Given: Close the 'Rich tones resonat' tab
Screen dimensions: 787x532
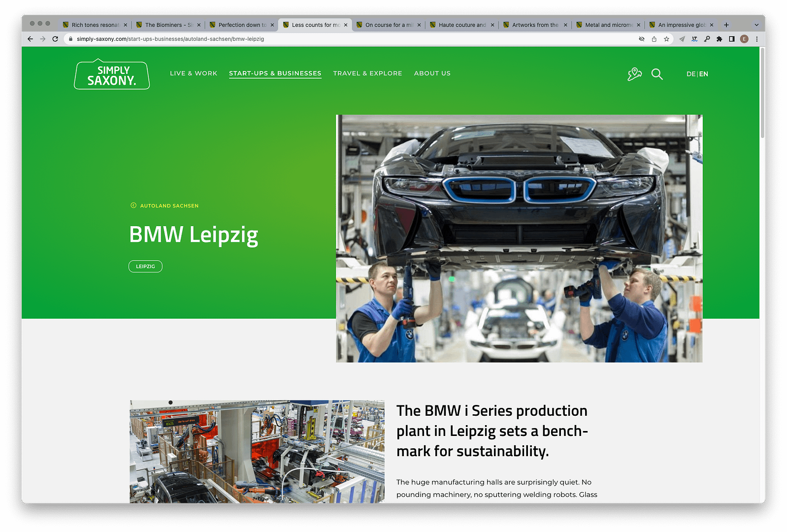Looking at the screenshot, I should coord(125,25).
